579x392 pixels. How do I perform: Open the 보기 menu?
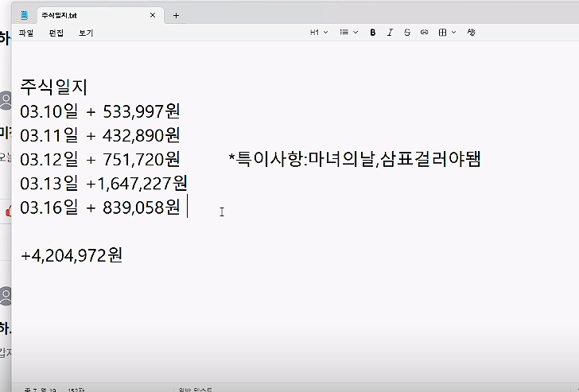coord(86,33)
